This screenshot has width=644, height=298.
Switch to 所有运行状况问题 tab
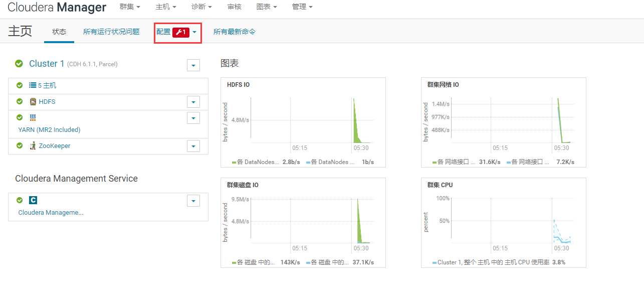coord(111,32)
